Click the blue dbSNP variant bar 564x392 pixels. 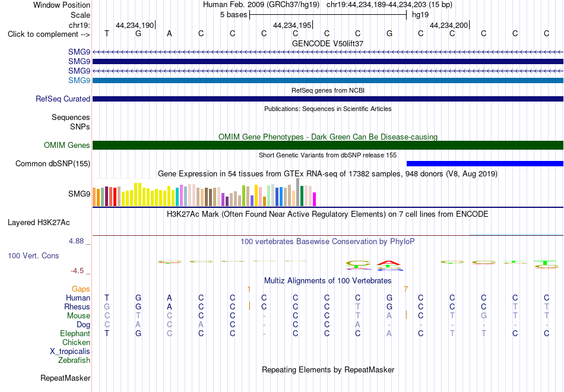pyautogui.click(x=485, y=163)
